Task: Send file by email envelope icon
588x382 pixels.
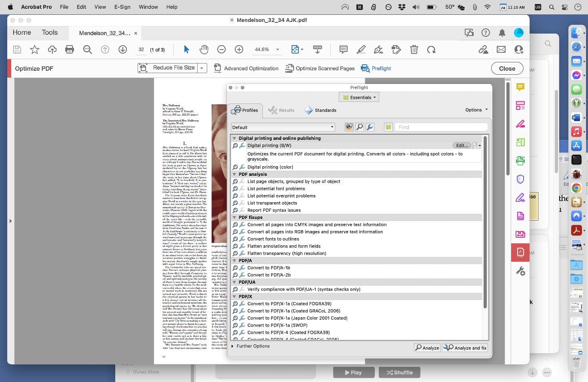Action: (x=501, y=50)
